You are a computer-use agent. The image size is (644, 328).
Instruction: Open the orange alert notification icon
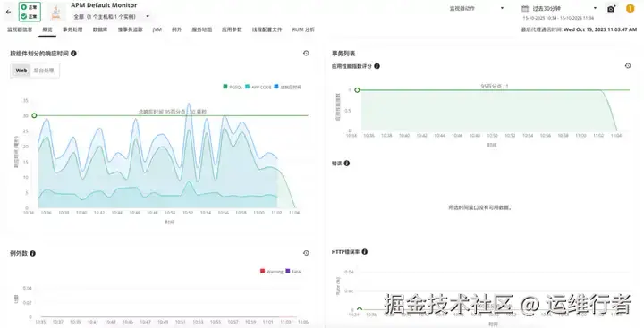tap(630, 8)
